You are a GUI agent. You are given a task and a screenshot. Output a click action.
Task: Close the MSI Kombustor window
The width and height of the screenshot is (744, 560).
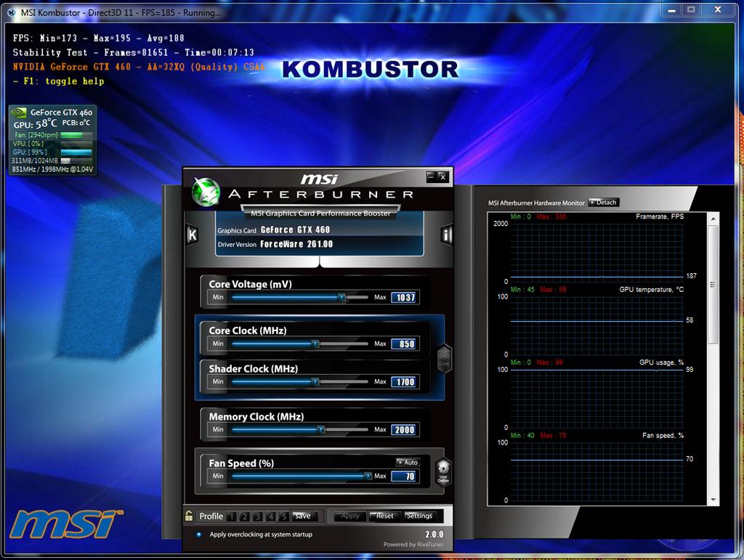coord(717,10)
